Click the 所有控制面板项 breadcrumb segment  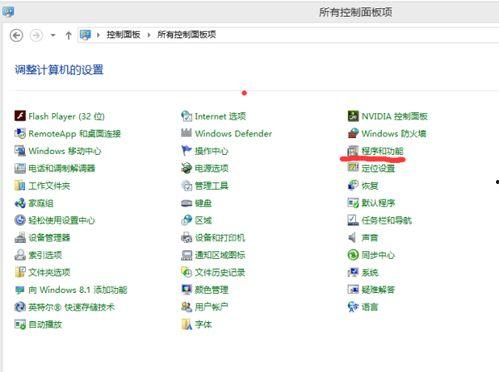point(187,34)
